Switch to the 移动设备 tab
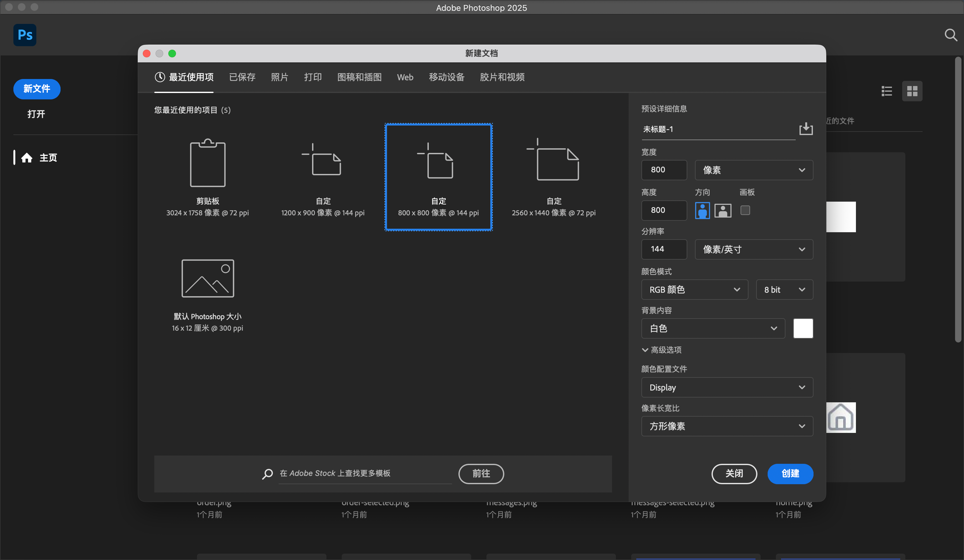 pyautogui.click(x=446, y=77)
